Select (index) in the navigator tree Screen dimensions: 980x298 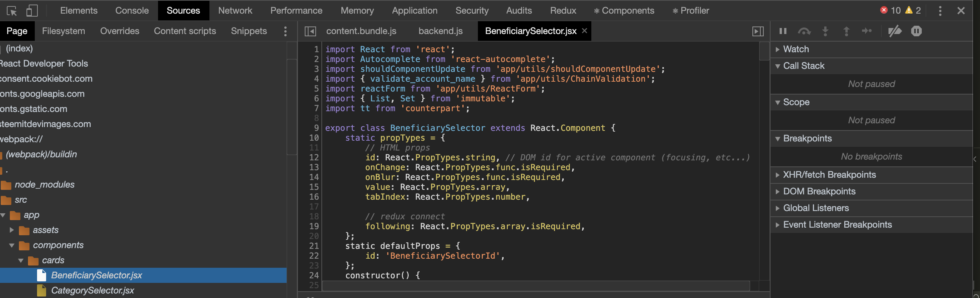(x=19, y=48)
